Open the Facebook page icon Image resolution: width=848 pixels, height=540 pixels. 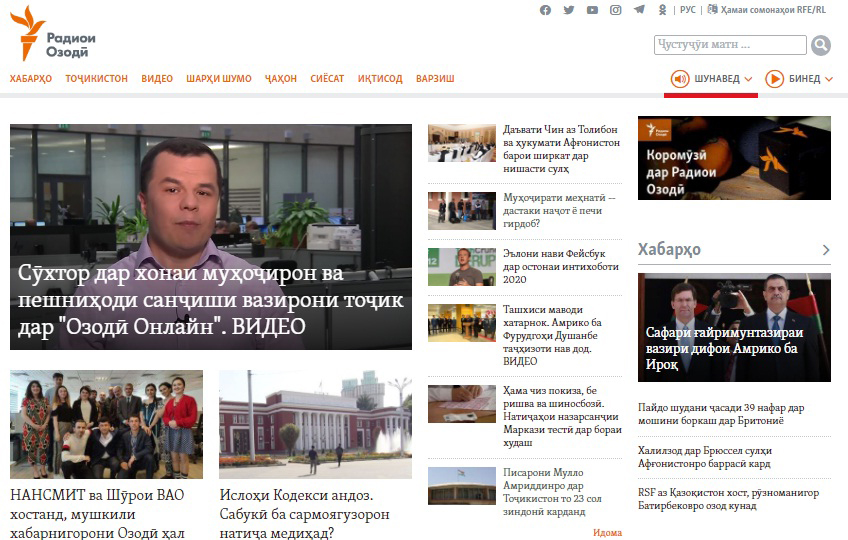[x=545, y=10]
